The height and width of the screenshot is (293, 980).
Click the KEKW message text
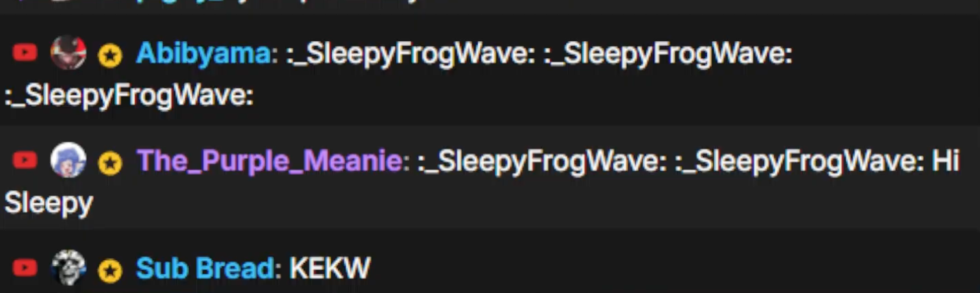(330, 268)
